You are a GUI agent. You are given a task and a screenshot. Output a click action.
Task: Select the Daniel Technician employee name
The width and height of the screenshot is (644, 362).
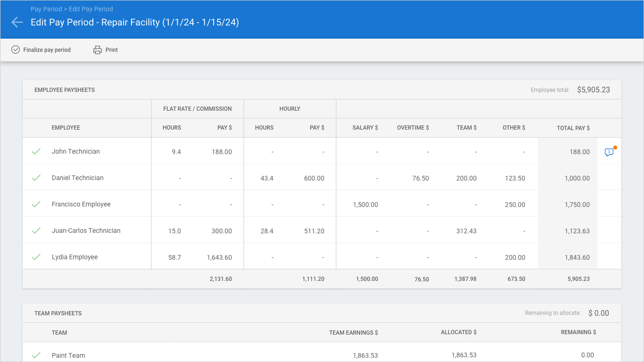coord(77,178)
